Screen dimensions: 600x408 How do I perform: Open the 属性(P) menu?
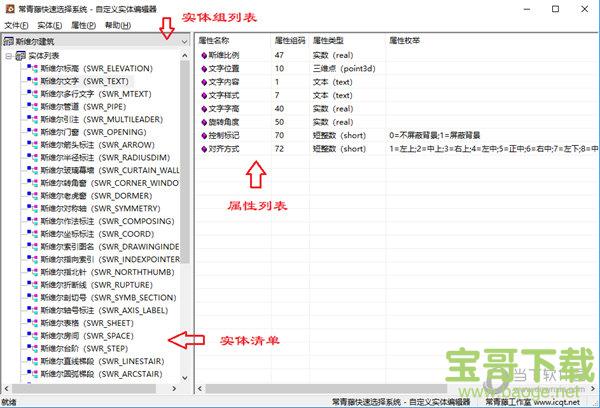83,25
